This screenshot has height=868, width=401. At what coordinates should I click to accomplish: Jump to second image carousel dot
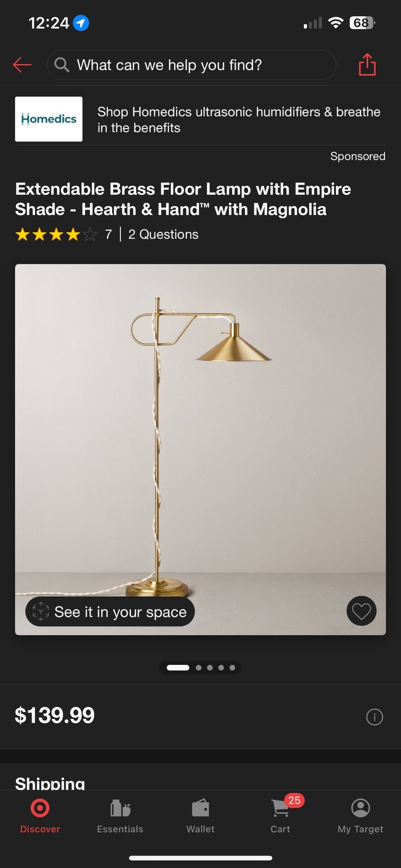pyautogui.click(x=198, y=668)
